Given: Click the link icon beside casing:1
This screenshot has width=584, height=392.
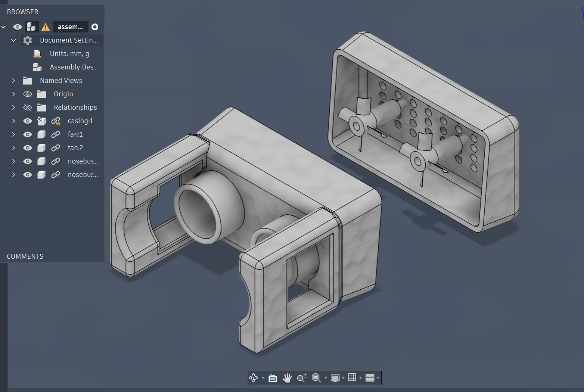Looking at the screenshot, I should (56, 121).
